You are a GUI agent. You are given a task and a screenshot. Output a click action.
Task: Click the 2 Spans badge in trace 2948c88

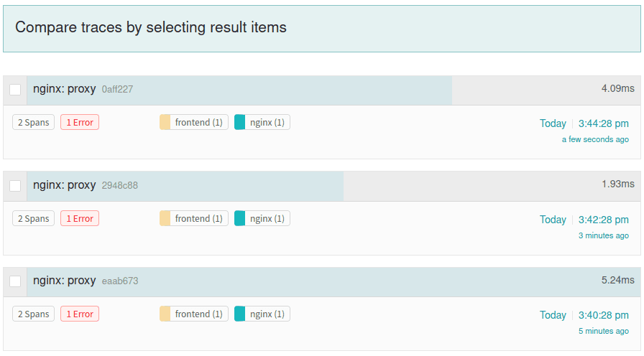33,219
